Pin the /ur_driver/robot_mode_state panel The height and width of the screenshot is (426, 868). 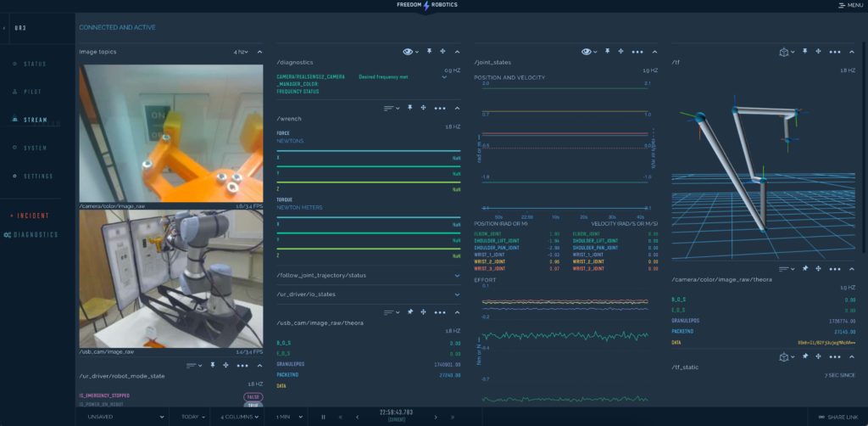click(213, 365)
